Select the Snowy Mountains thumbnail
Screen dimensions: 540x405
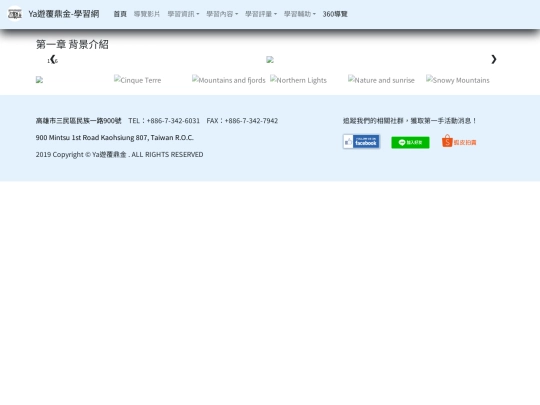tap(458, 80)
